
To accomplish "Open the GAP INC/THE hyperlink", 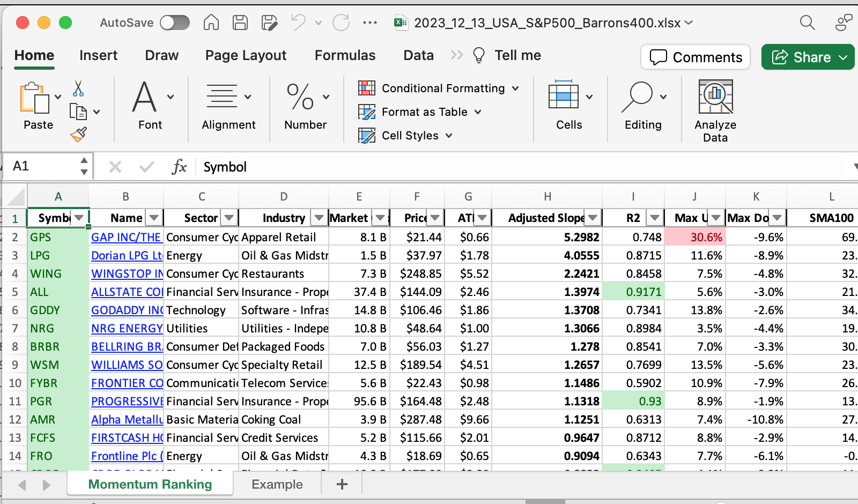I will (126, 237).
